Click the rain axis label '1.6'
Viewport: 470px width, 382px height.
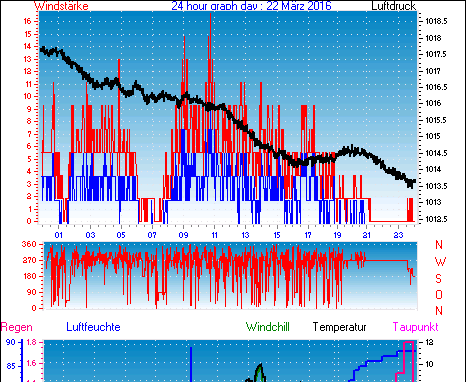31,363
